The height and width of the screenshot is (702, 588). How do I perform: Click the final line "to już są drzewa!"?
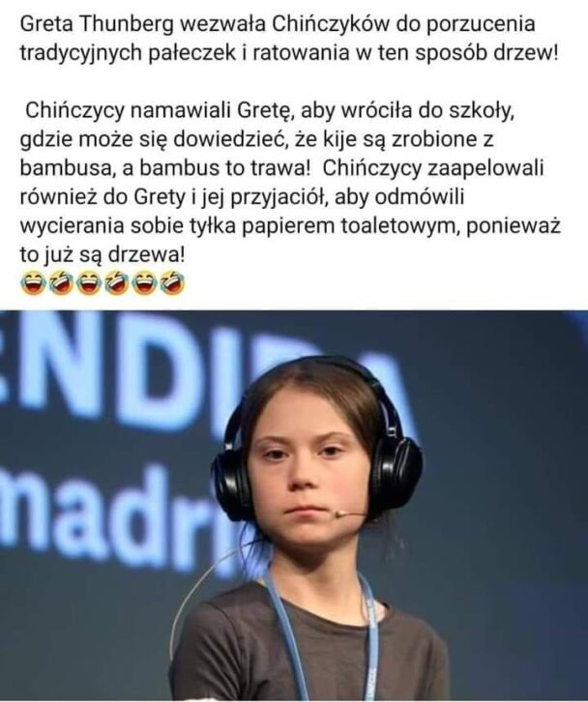pyautogui.click(x=102, y=255)
